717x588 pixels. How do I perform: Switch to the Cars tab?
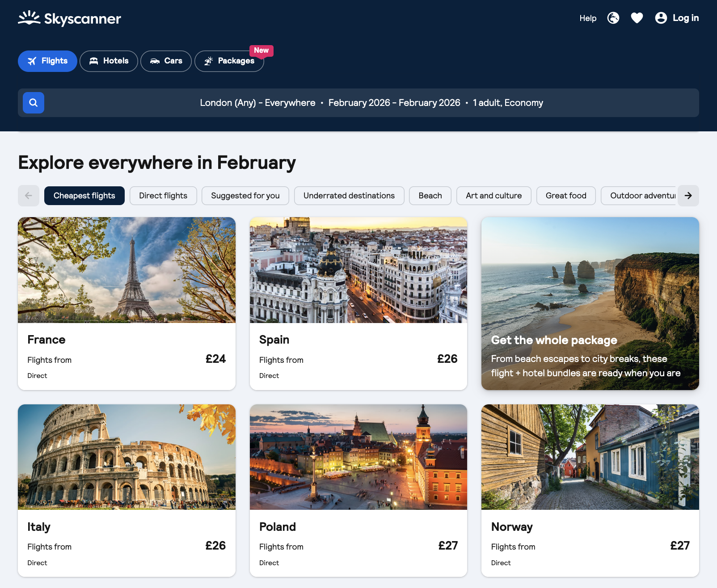pos(166,61)
